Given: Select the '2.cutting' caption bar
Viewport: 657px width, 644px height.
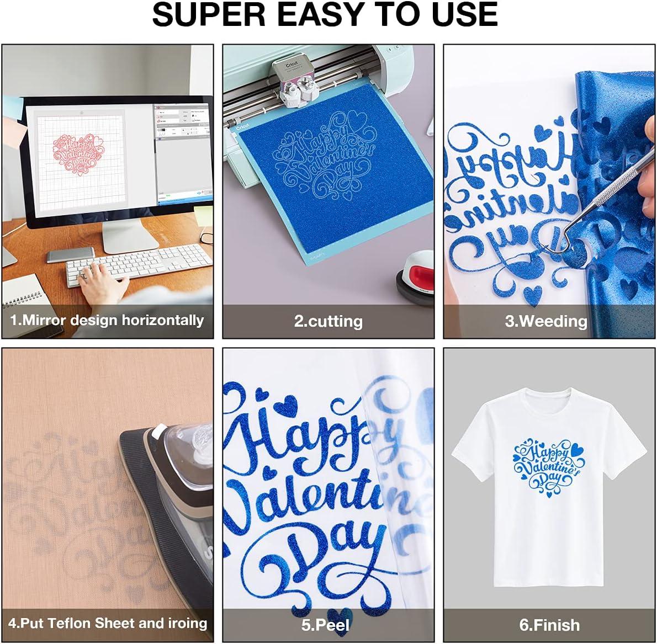Looking at the screenshot, I should coord(328,321).
